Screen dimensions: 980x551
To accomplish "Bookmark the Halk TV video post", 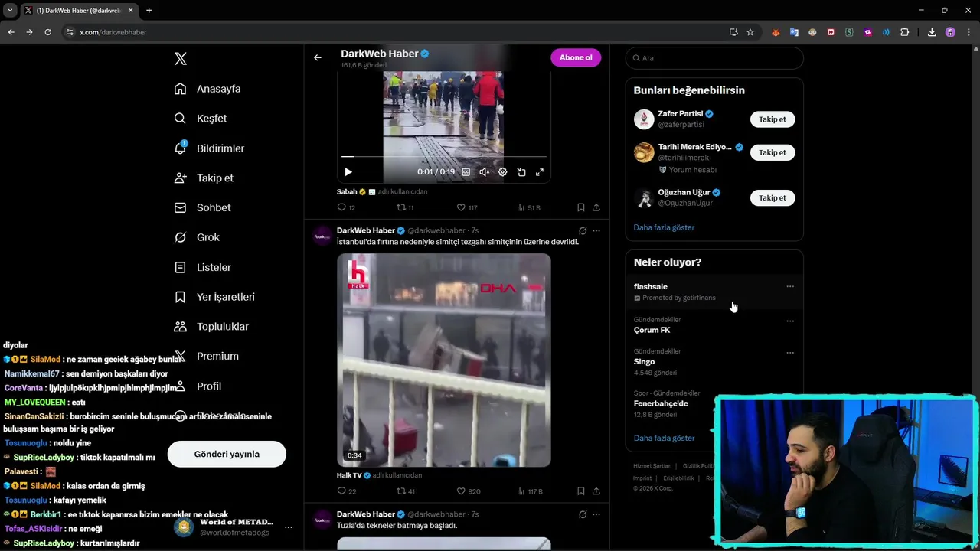I will pos(581,491).
